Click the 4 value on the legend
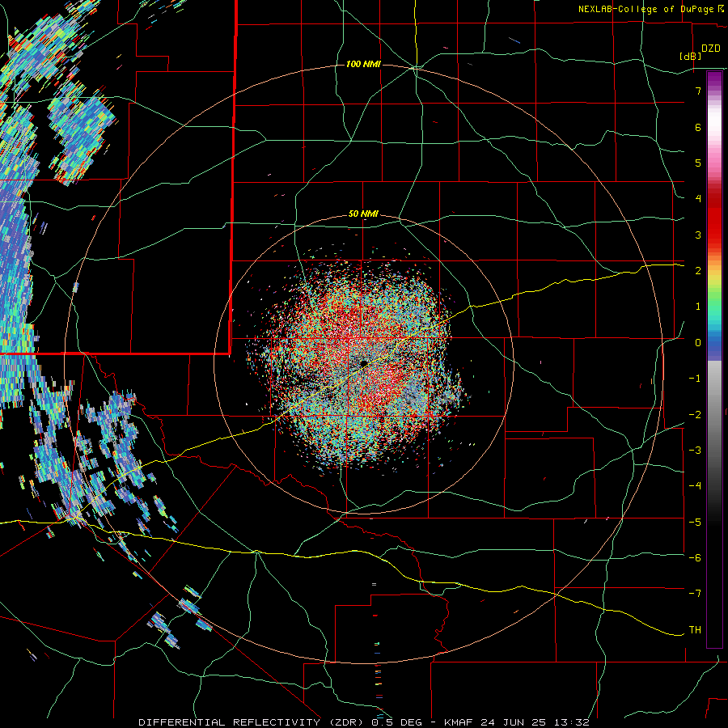 tap(697, 199)
